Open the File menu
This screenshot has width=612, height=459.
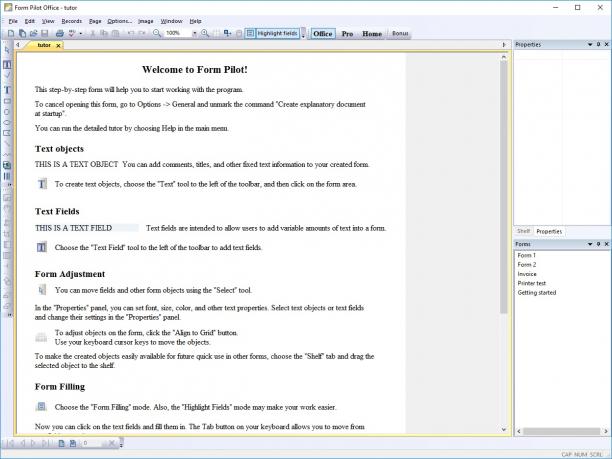point(13,21)
